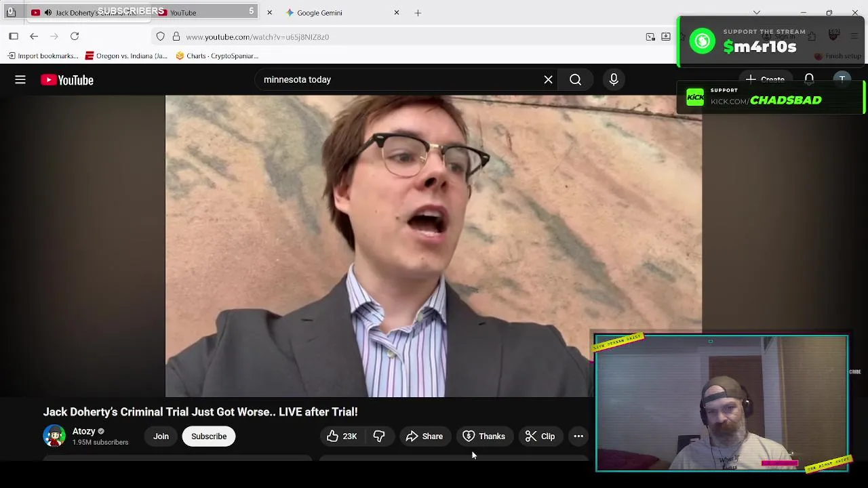This screenshot has width=868, height=488.
Task: Reload the current page
Action: (x=75, y=37)
